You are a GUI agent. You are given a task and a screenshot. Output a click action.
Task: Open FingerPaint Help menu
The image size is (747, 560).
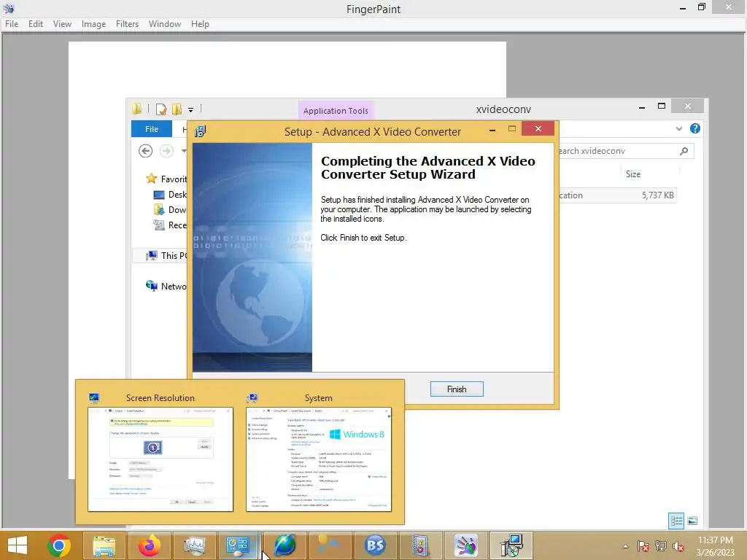[x=200, y=24]
